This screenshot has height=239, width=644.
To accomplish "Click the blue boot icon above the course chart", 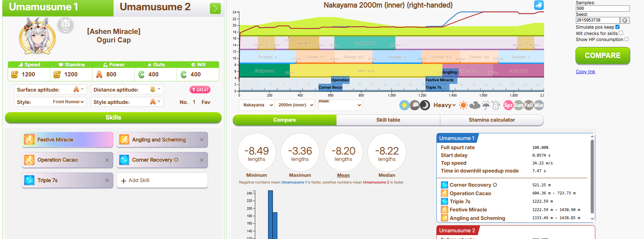I will [539, 5].
